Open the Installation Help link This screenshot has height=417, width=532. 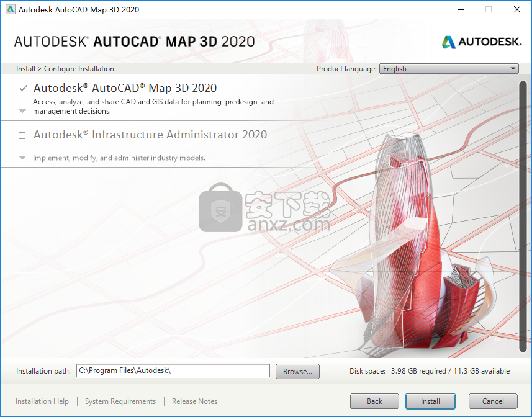pyautogui.click(x=42, y=401)
